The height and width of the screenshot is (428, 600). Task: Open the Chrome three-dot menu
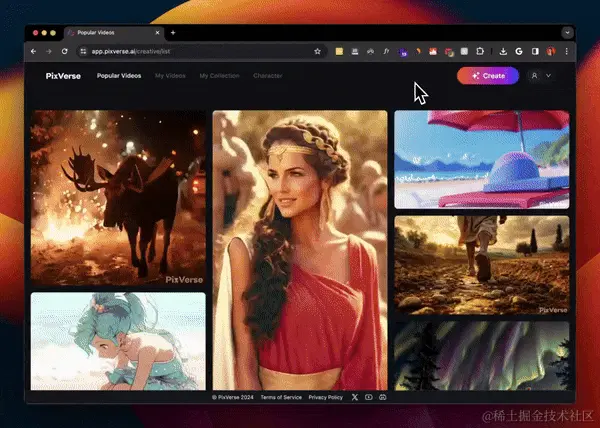pyautogui.click(x=567, y=51)
